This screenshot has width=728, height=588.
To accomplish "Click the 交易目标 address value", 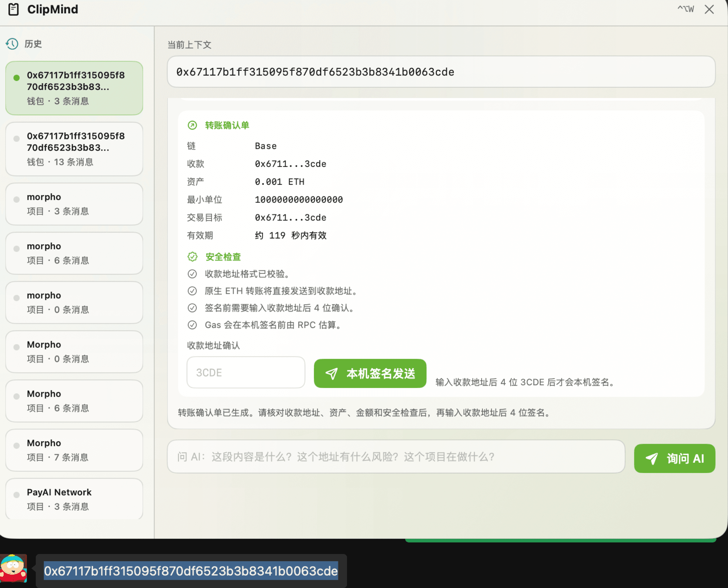I will 290,217.
